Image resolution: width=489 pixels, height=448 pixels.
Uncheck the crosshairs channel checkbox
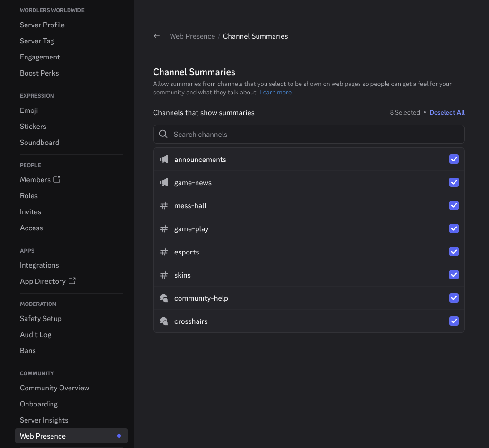454,321
